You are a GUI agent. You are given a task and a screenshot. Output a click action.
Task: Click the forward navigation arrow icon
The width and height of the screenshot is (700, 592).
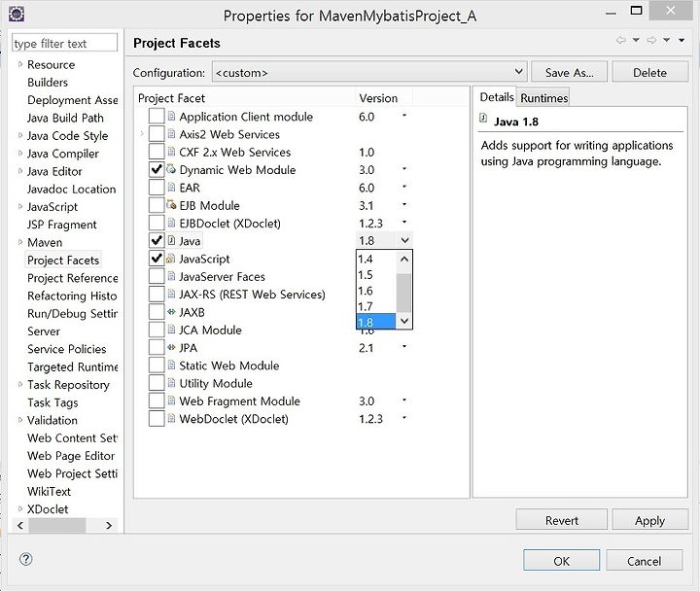pos(651,40)
